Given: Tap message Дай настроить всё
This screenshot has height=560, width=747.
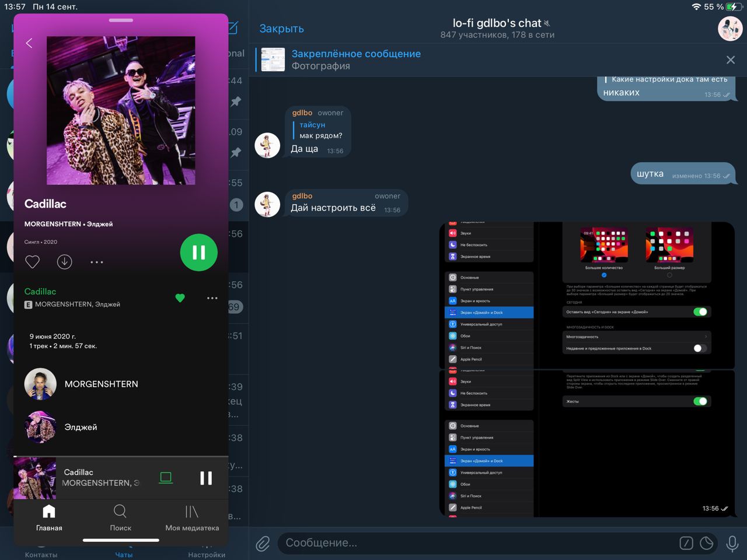Looking at the screenshot, I should point(347,204).
